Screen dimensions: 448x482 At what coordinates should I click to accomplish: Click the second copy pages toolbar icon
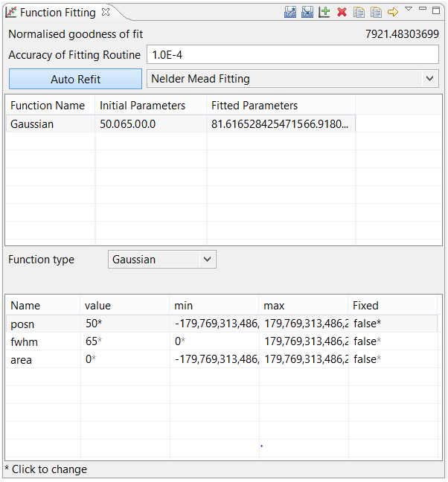(x=376, y=12)
